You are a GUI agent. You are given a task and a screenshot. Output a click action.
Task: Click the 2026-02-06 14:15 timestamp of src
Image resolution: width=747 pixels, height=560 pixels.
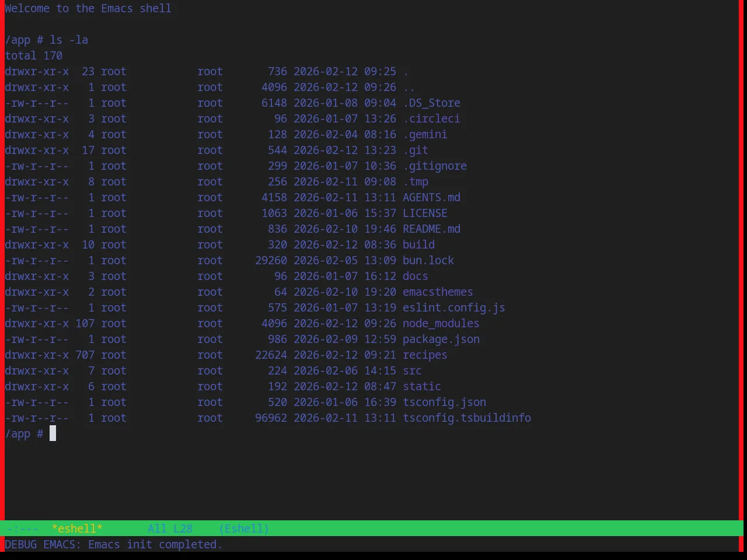pos(345,370)
